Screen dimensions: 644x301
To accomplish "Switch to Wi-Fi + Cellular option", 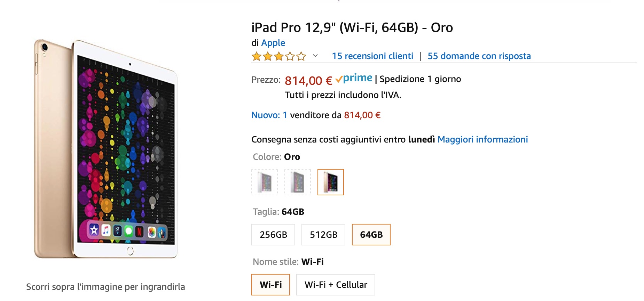I will tap(335, 284).
